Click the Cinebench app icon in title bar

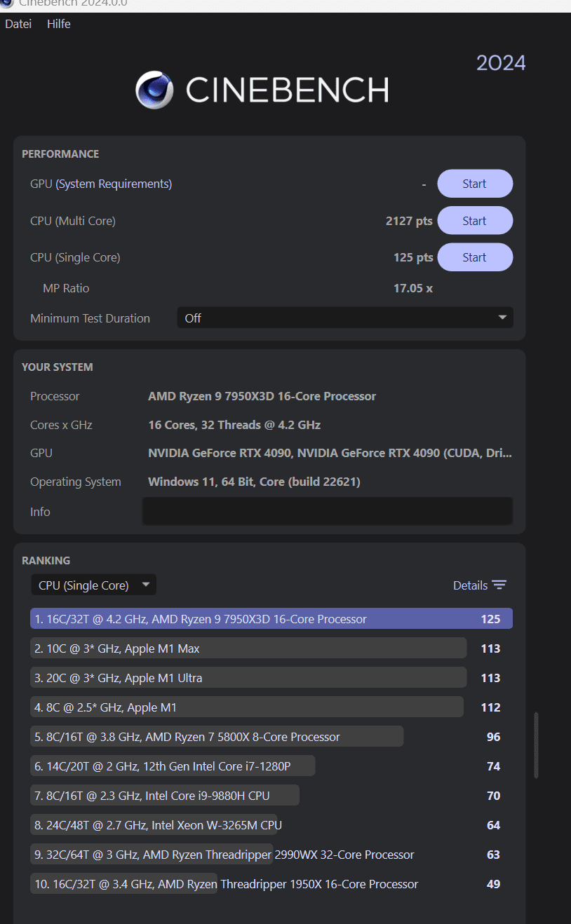click(x=6, y=3)
